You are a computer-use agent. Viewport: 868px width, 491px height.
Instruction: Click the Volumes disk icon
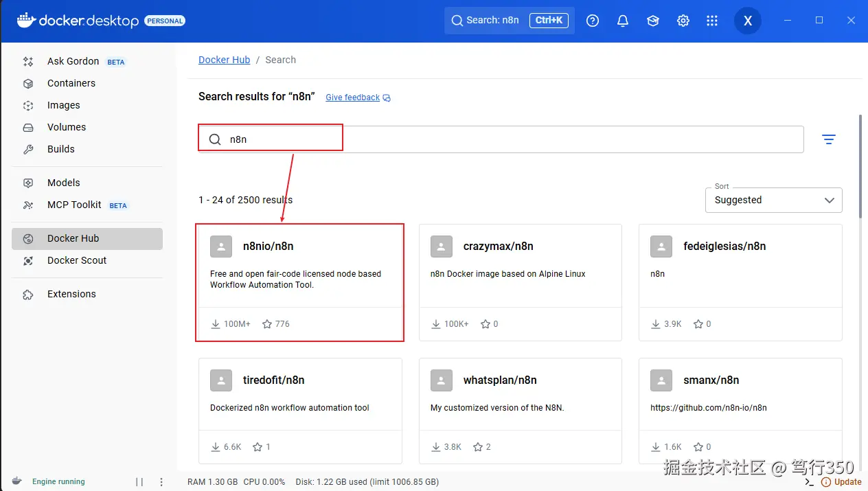28,128
